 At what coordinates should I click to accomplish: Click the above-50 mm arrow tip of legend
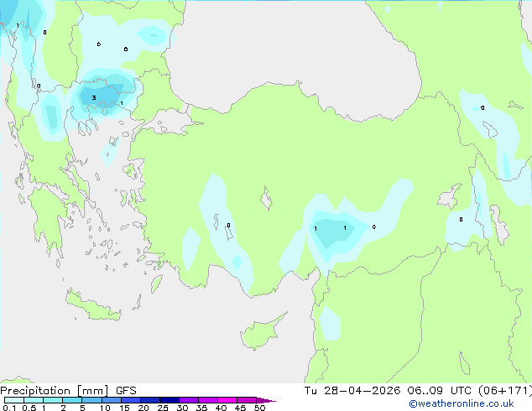click(x=266, y=400)
